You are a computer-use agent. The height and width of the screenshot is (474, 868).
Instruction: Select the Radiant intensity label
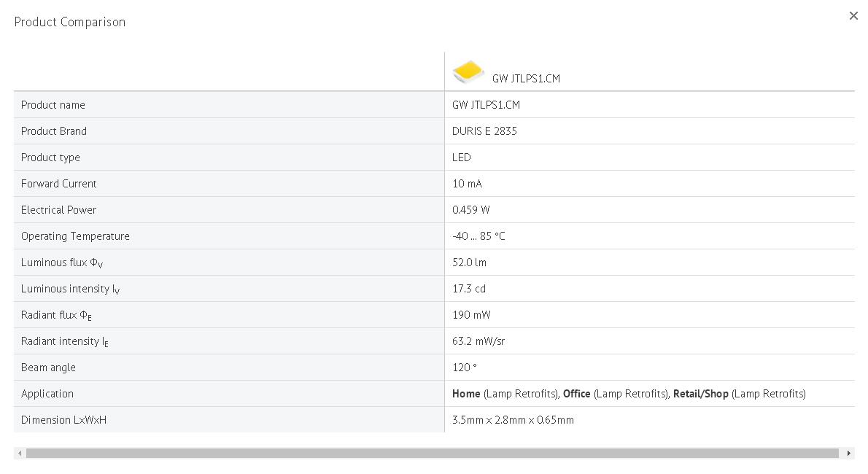[x=65, y=341]
